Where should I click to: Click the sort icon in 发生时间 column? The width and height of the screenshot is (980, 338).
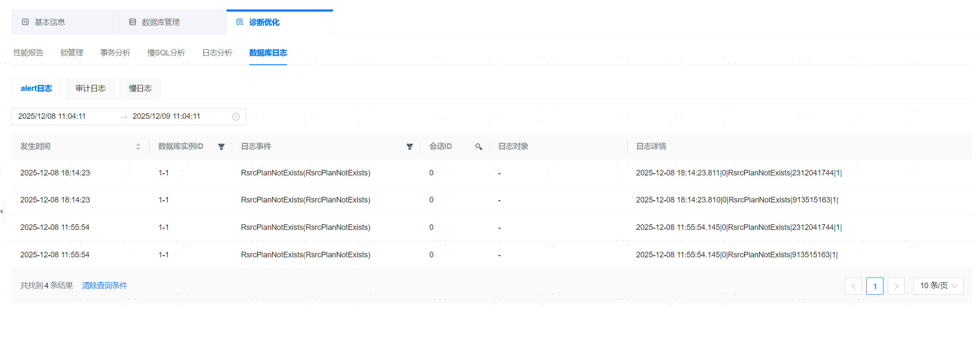pyautogui.click(x=138, y=147)
